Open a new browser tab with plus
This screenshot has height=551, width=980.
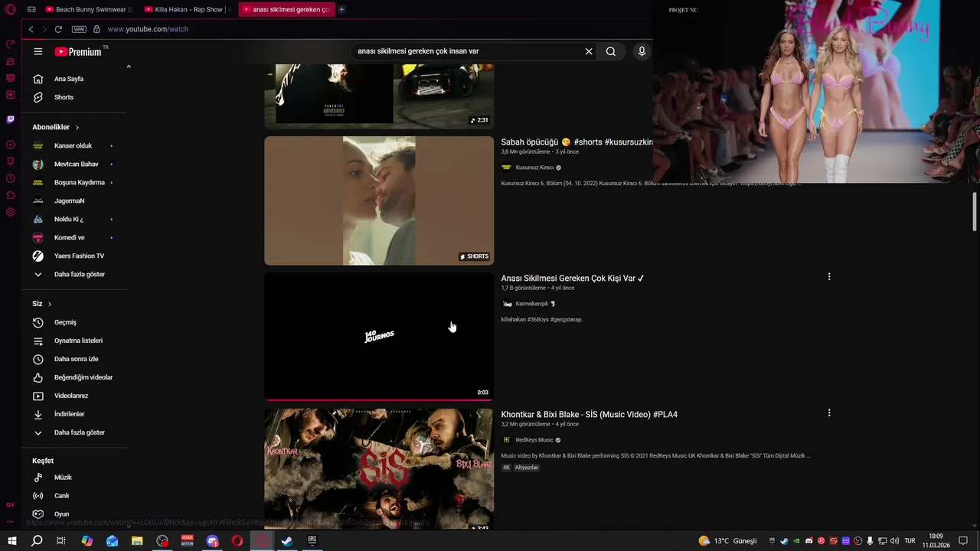341,9
